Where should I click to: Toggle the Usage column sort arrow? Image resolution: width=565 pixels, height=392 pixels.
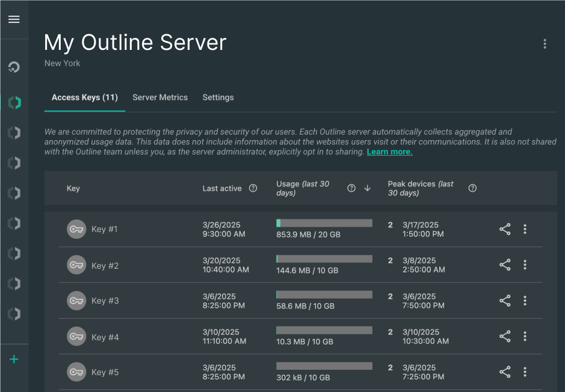[x=367, y=188]
